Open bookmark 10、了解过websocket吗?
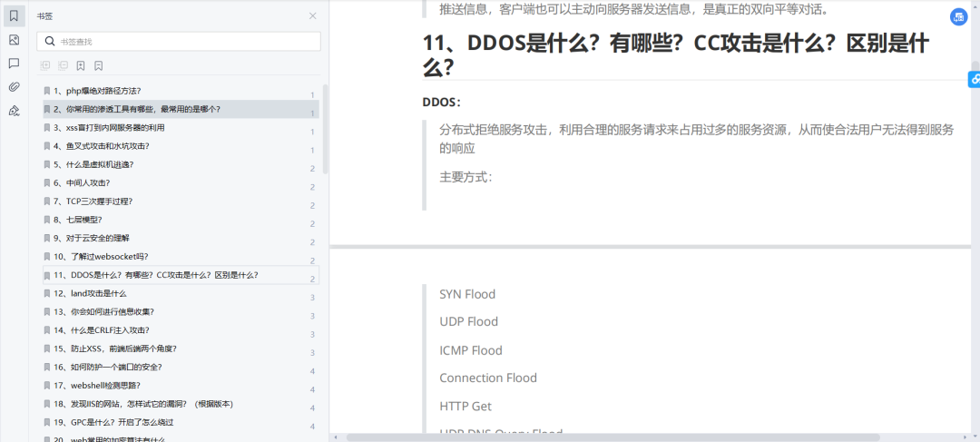 tap(181, 256)
